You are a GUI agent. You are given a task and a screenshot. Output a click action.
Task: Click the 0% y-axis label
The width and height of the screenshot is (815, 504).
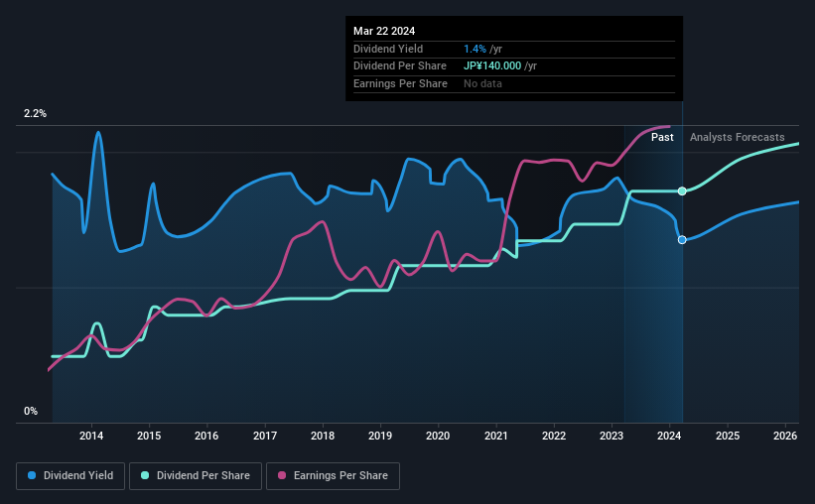(x=31, y=411)
